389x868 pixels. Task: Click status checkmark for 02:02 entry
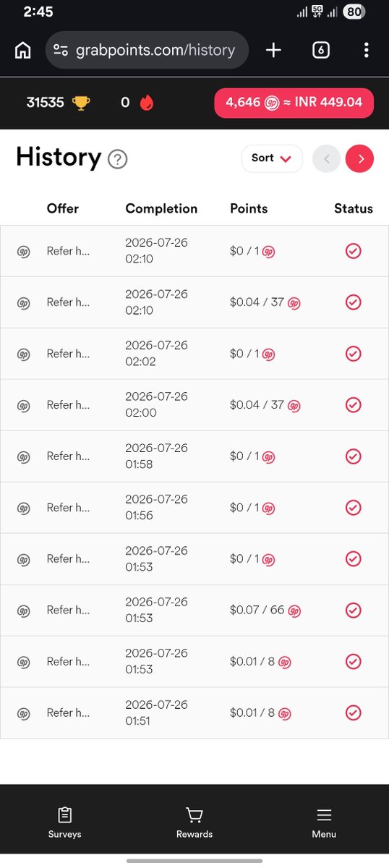353,354
